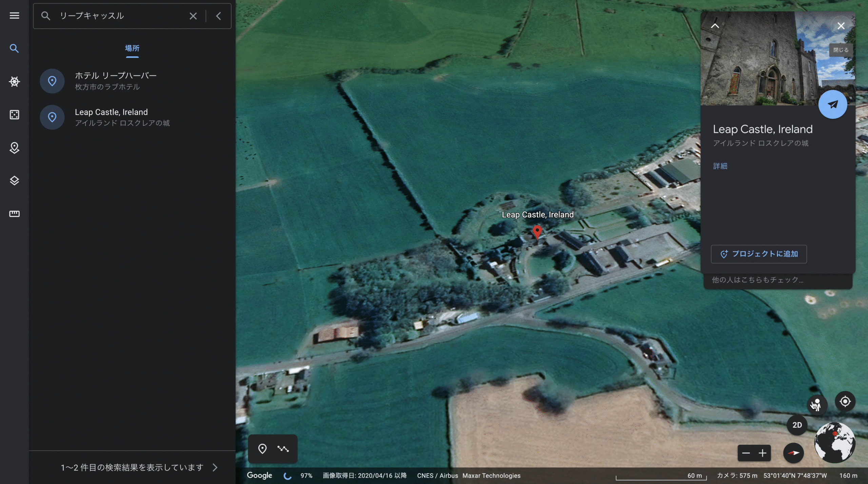Select the ruler measure tool

(14, 214)
